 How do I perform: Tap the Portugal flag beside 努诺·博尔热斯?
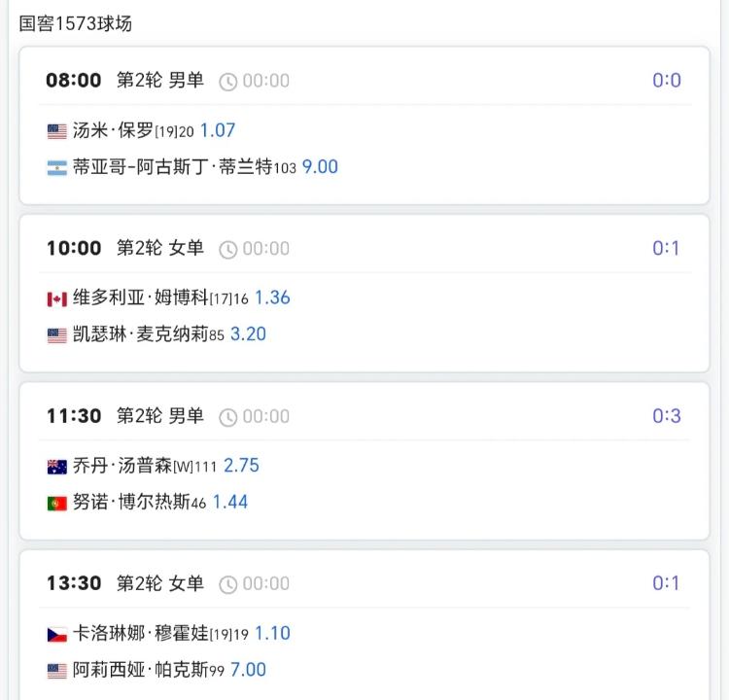pos(57,504)
